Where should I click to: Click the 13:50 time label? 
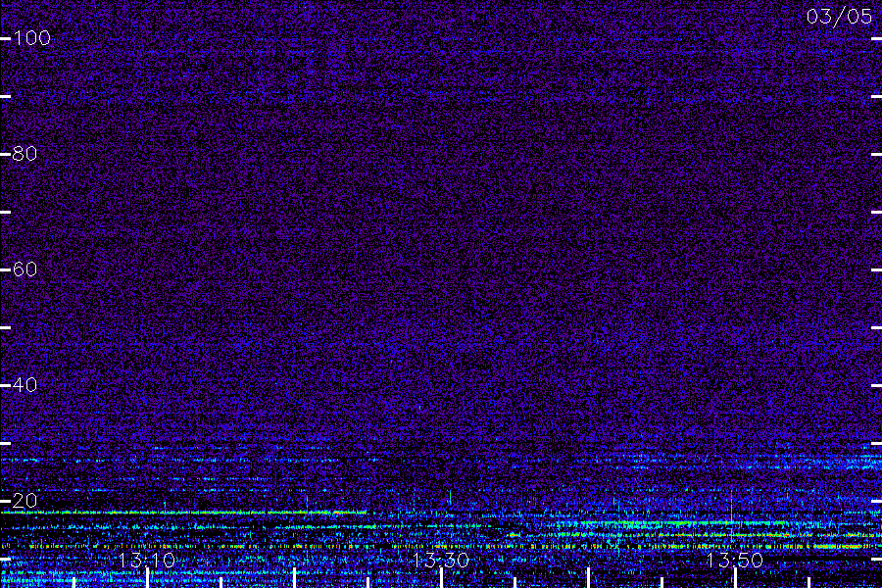734,561
